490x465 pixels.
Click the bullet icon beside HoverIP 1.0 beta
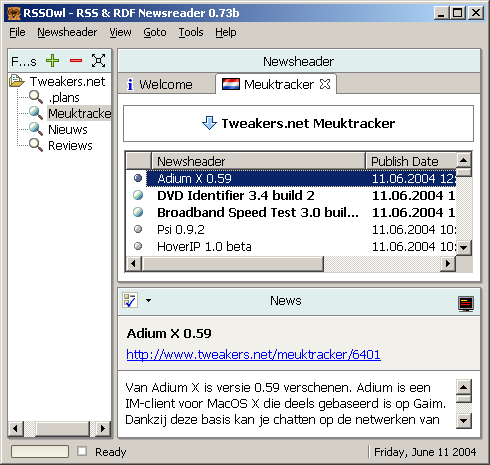pyautogui.click(x=138, y=246)
